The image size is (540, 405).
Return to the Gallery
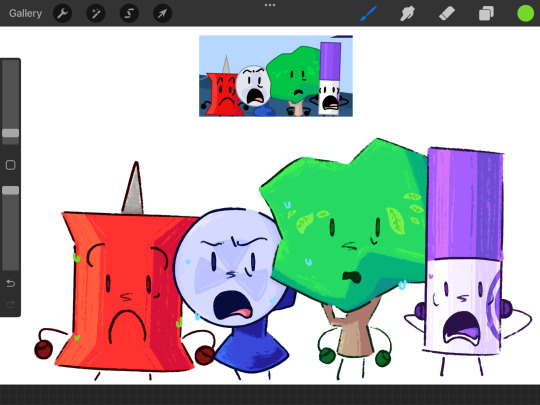(25, 13)
